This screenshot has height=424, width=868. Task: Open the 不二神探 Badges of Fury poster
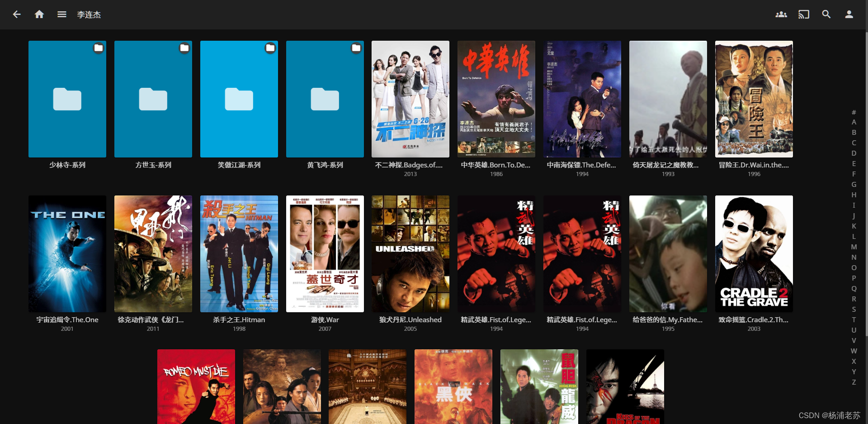(x=410, y=99)
